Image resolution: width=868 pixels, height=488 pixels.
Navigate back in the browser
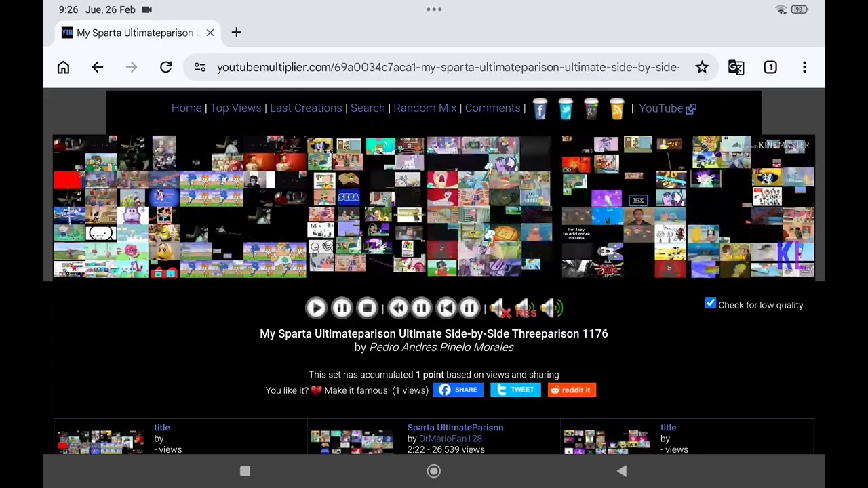coord(98,67)
